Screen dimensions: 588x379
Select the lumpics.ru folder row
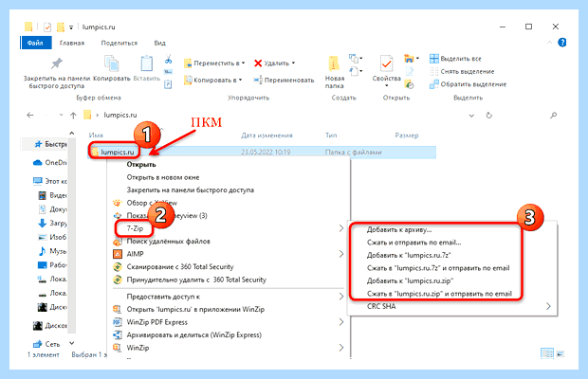262,152
